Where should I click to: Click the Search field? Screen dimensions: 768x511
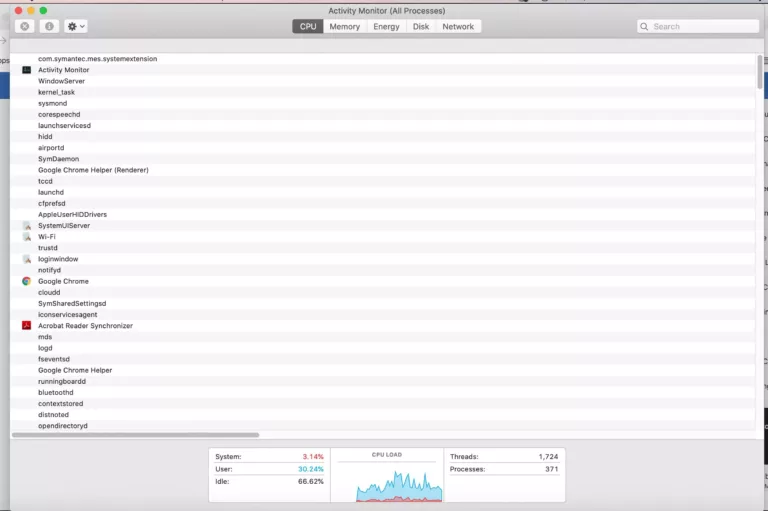pos(698,26)
